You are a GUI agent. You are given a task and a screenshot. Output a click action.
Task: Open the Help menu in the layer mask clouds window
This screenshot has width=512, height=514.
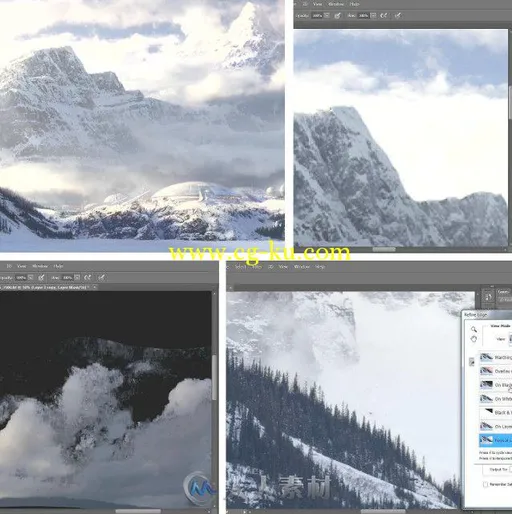58,266
